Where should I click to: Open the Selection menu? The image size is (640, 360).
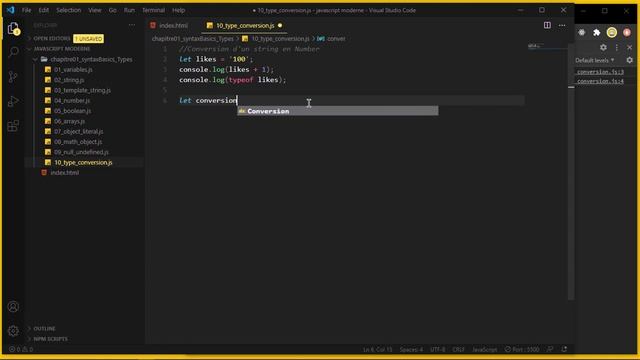pos(69,10)
